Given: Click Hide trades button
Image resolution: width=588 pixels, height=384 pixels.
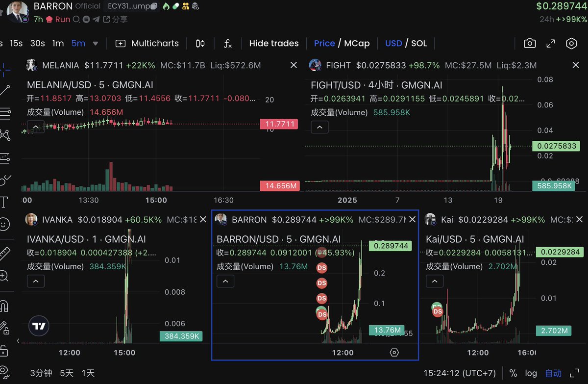Looking at the screenshot, I should pos(274,43).
